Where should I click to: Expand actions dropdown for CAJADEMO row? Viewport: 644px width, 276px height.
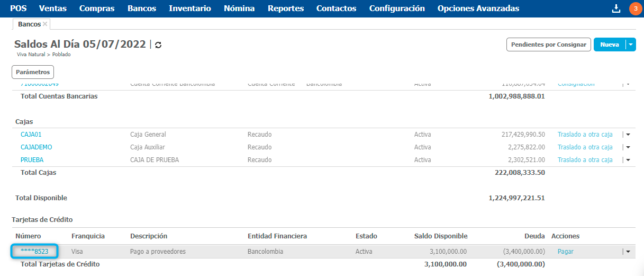[x=628, y=147]
